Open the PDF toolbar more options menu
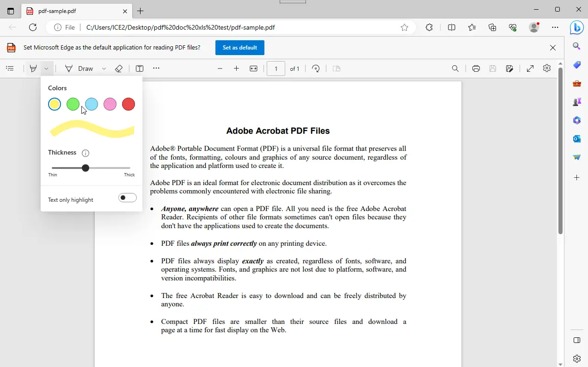The height and width of the screenshot is (367, 588). 156,68
